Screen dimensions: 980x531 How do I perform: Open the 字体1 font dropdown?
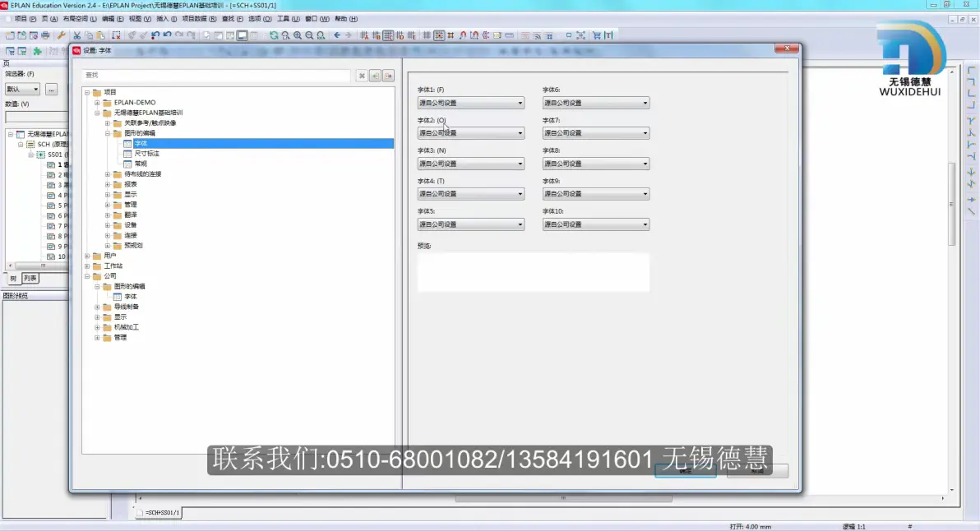click(x=470, y=103)
